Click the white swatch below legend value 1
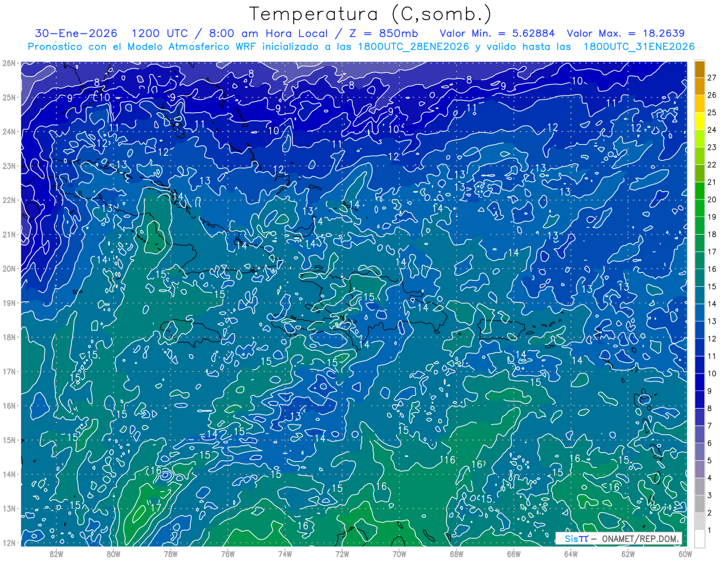 pos(699,538)
